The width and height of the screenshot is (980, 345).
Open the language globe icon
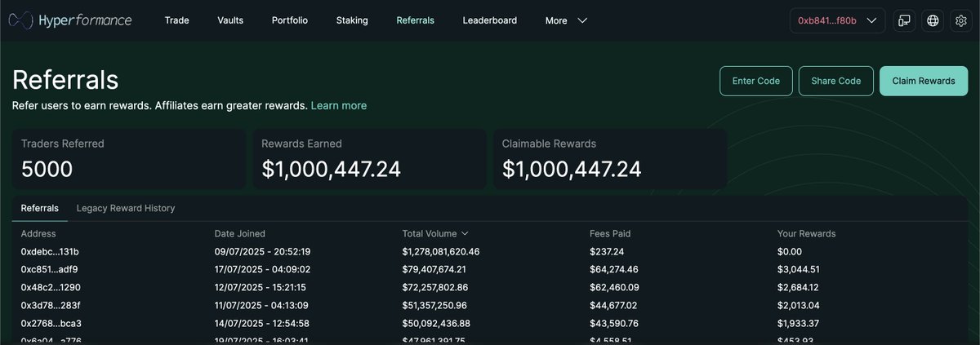coord(933,20)
